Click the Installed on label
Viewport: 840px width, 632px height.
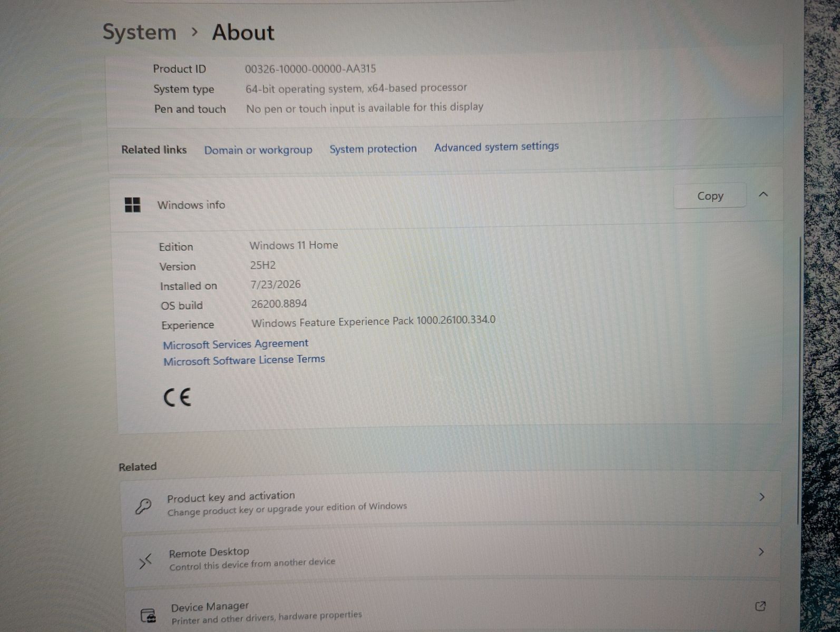(189, 287)
